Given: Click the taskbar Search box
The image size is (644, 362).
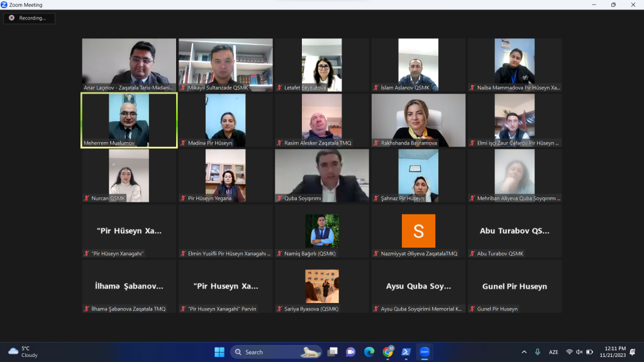Looking at the screenshot, I should (275, 352).
